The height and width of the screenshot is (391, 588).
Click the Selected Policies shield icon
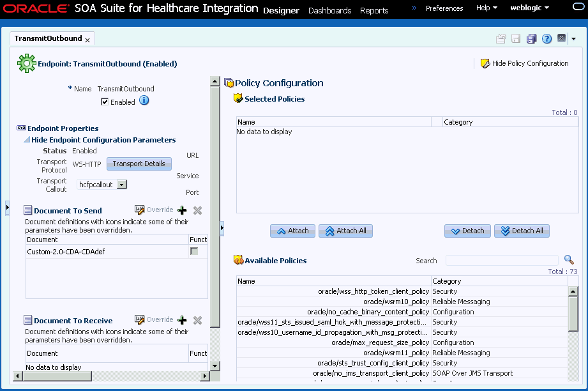coord(238,98)
